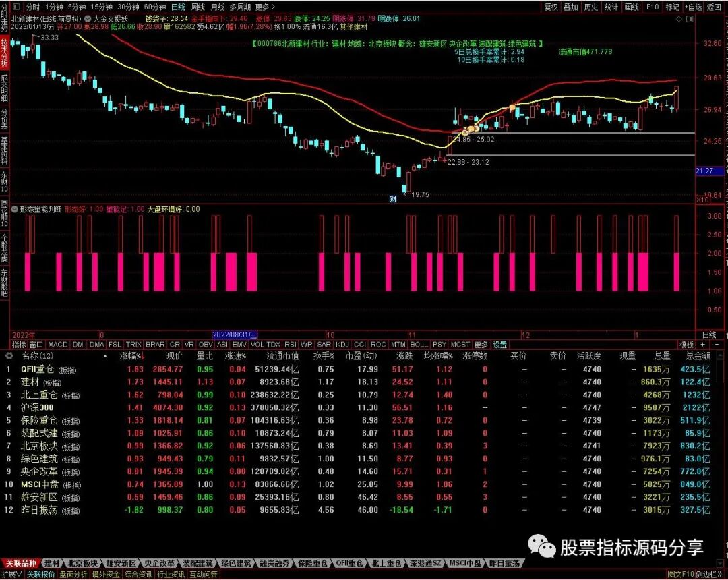Click the 财 marker under the 19.75 low
Image resolution: width=728 pixels, height=580 pixels.
pyautogui.click(x=393, y=199)
